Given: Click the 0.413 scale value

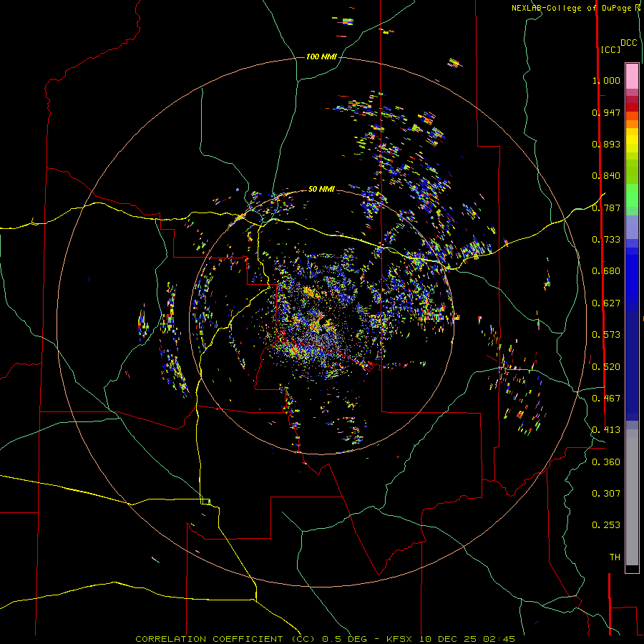Looking at the screenshot, I should tap(606, 430).
